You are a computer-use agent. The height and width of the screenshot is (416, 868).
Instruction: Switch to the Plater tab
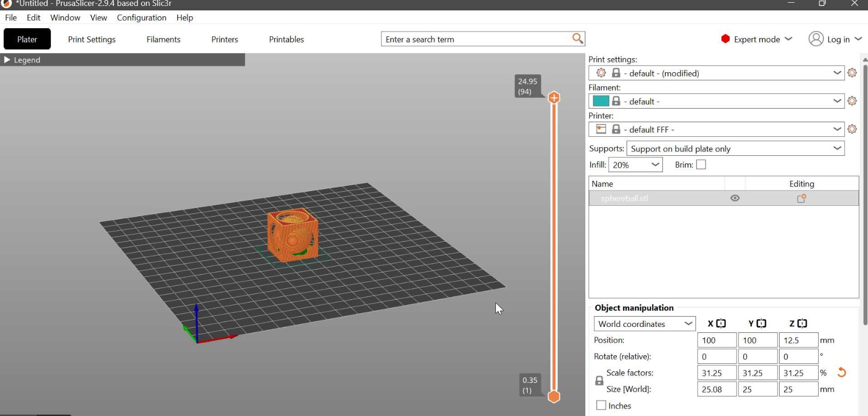27,39
